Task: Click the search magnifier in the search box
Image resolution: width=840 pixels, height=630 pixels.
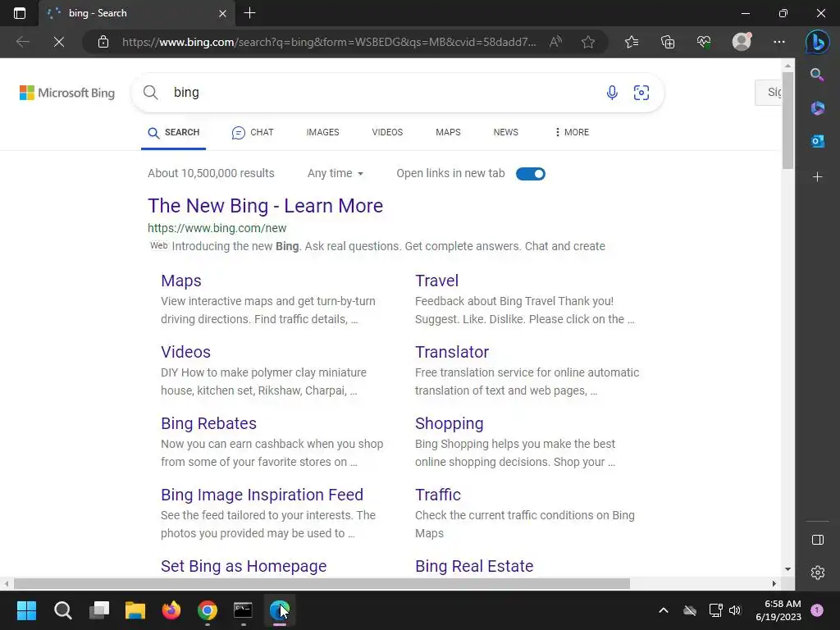Action: (151, 92)
